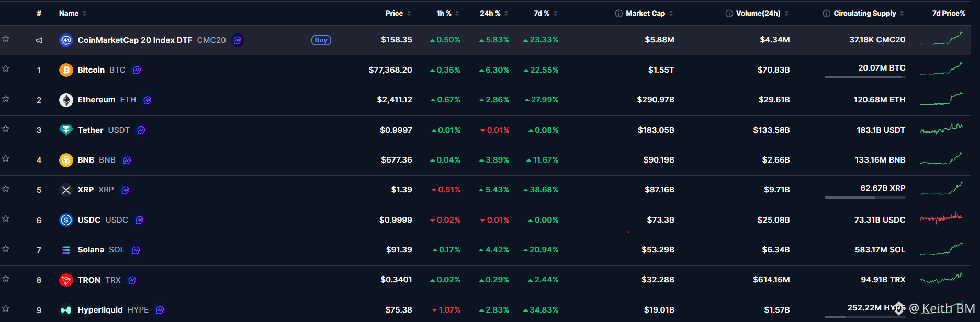The image size is (980, 322).
Task: Click the Buy button for CMC20
Action: click(321, 40)
